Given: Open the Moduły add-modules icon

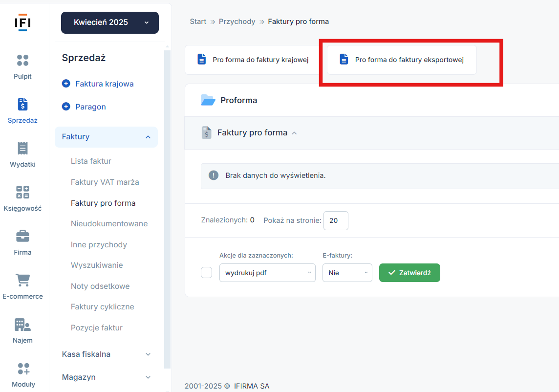Looking at the screenshot, I should 23,369.
